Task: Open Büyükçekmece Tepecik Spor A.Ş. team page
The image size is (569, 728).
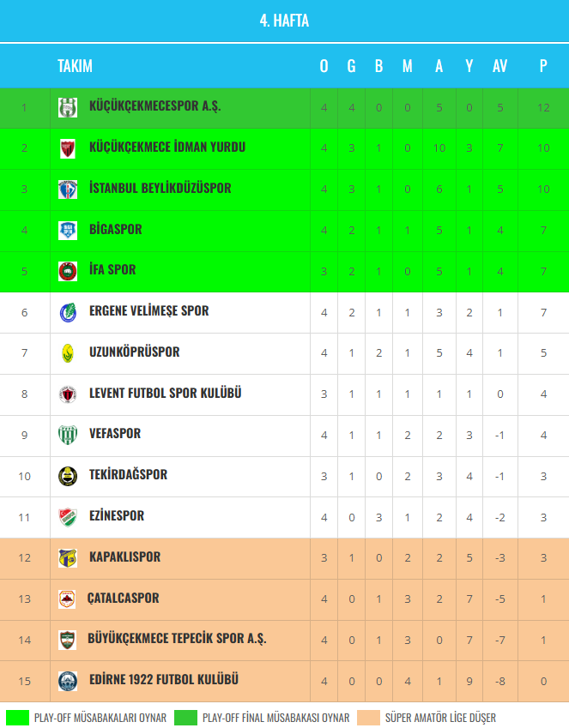Action: click(x=177, y=639)
